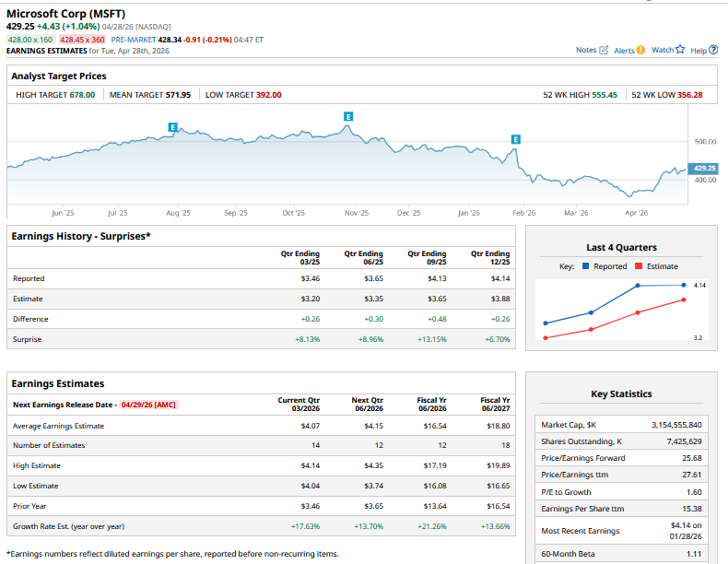The height and width of the screenshot is (564, 728).
Task: Click the earnings E marker near Feb '26
Action: (x=515, y=139)
